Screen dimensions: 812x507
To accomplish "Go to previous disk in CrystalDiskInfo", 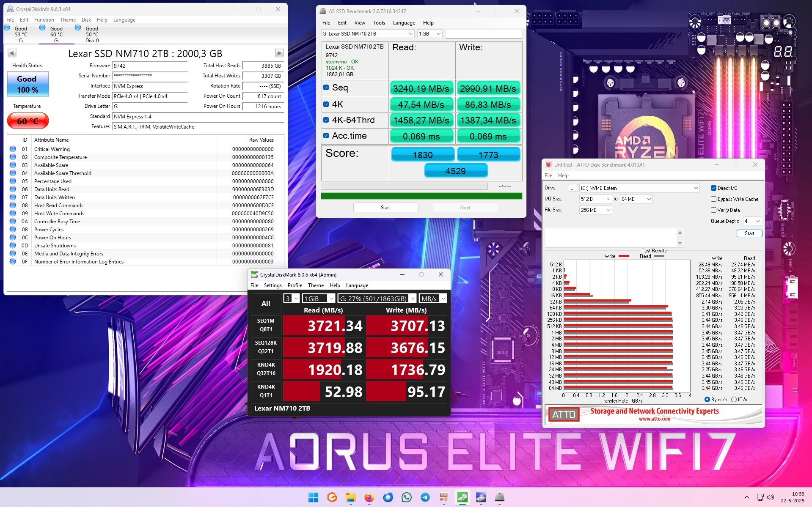I will click(12, 53).
